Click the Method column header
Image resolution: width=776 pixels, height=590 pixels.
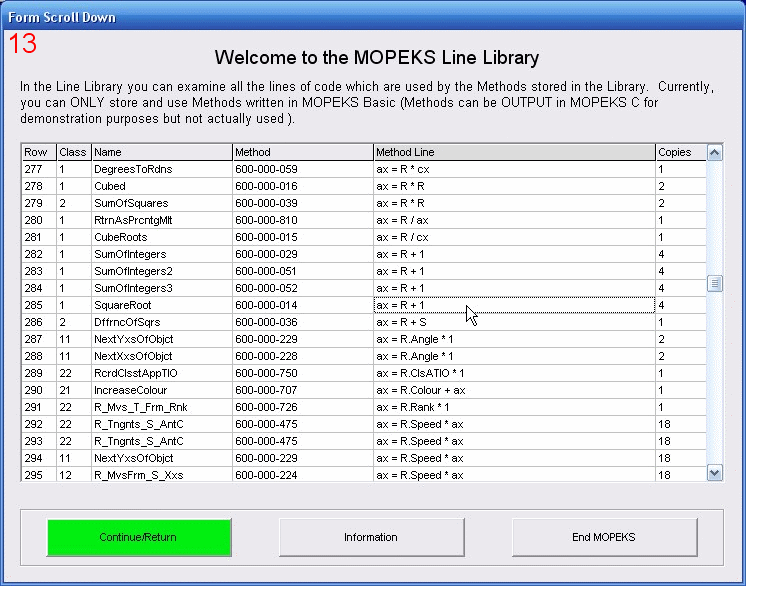tap(303, 152)
